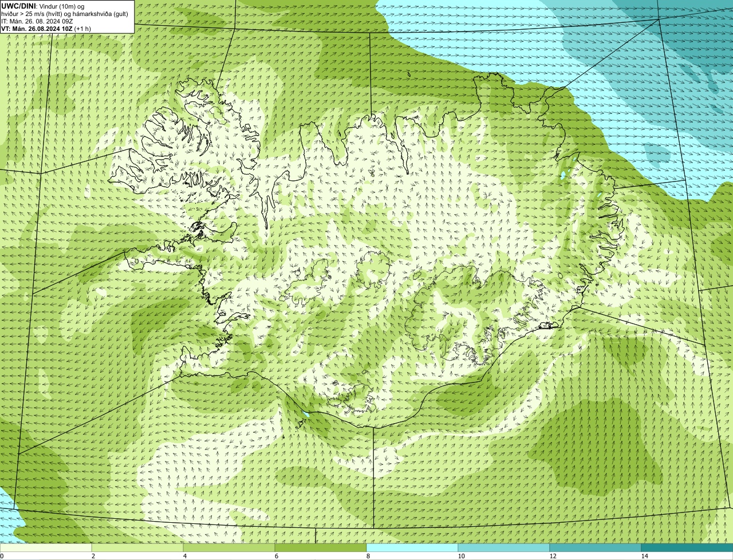Click the legend scale label '10'

point(461,556)
